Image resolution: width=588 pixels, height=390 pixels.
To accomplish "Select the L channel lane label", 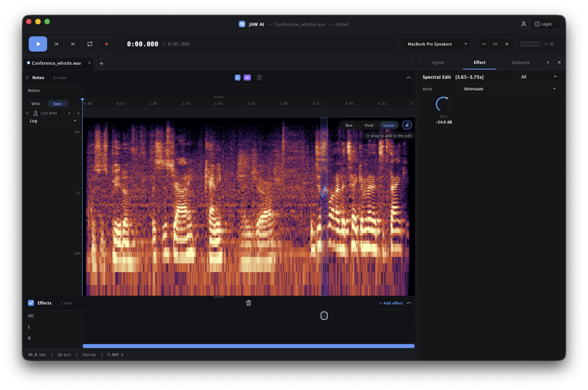I will click(29, 327).
